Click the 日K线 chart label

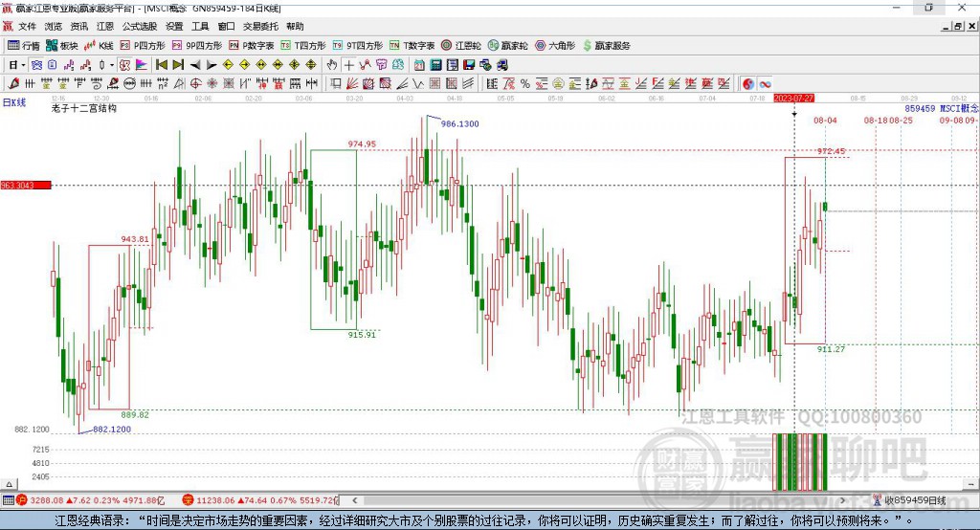(x=14, y=102)
